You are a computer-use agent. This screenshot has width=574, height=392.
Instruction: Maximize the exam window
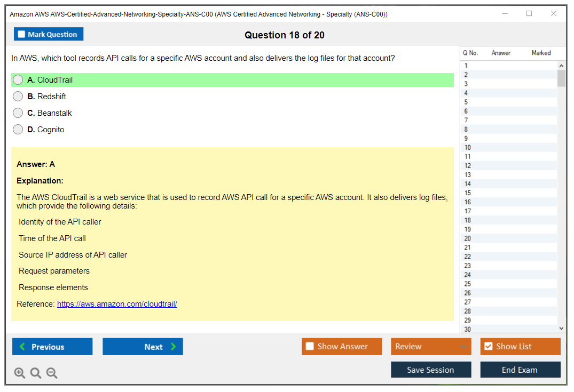pos(529,14)
